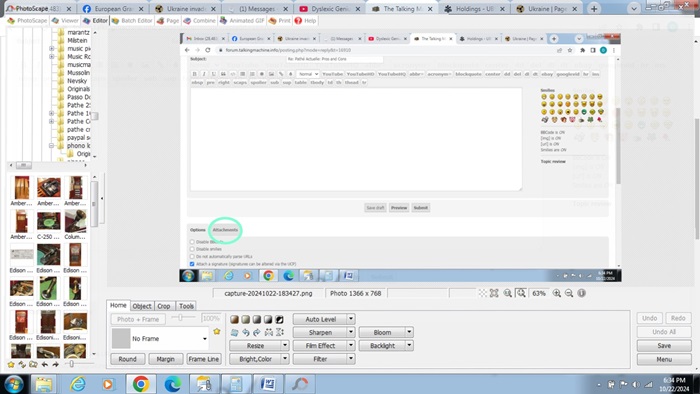The image size is (700, 394).
Task: Expand the Music Ro folder node
Action: [x=52, y=57]
